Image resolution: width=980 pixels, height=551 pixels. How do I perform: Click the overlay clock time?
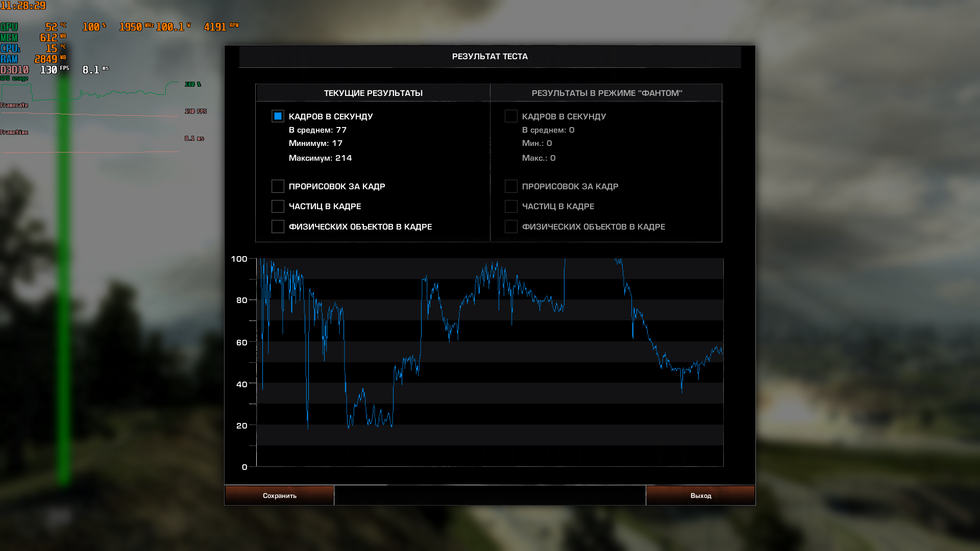[23, 6]
